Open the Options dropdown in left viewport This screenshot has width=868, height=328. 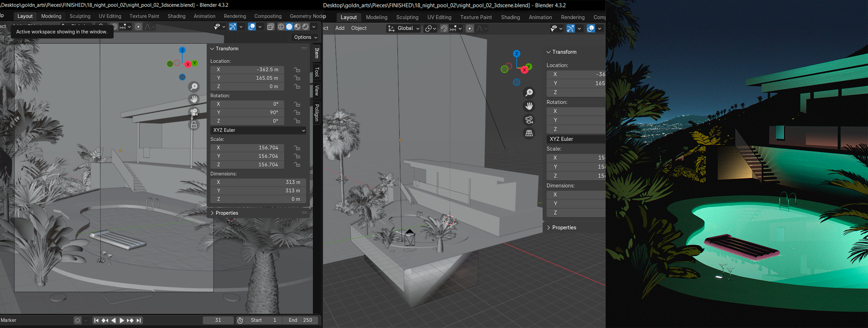[306, 37]
